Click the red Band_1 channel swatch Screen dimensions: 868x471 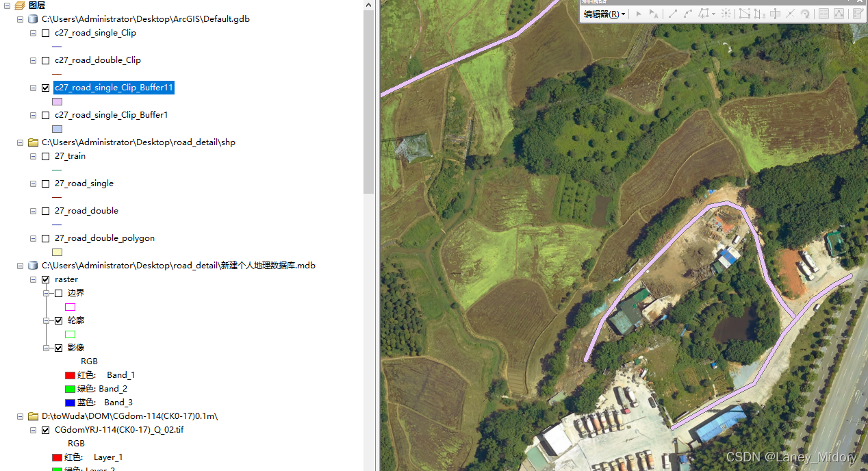(x=70, y=375)
